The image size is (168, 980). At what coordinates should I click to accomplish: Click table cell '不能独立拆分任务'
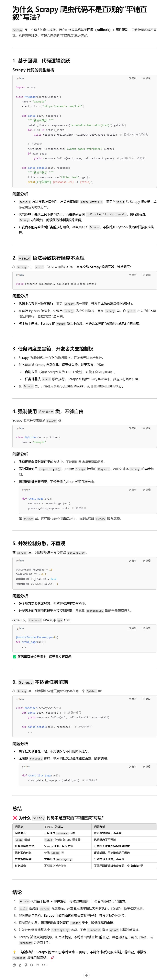pyautogui.click(x=55, y=866)
